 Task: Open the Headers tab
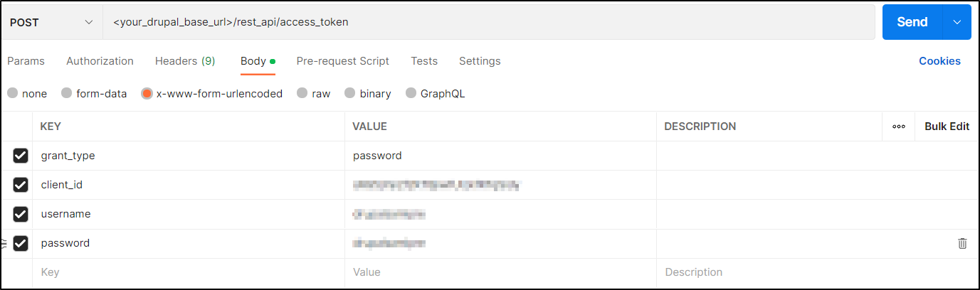tap(185, 61)
